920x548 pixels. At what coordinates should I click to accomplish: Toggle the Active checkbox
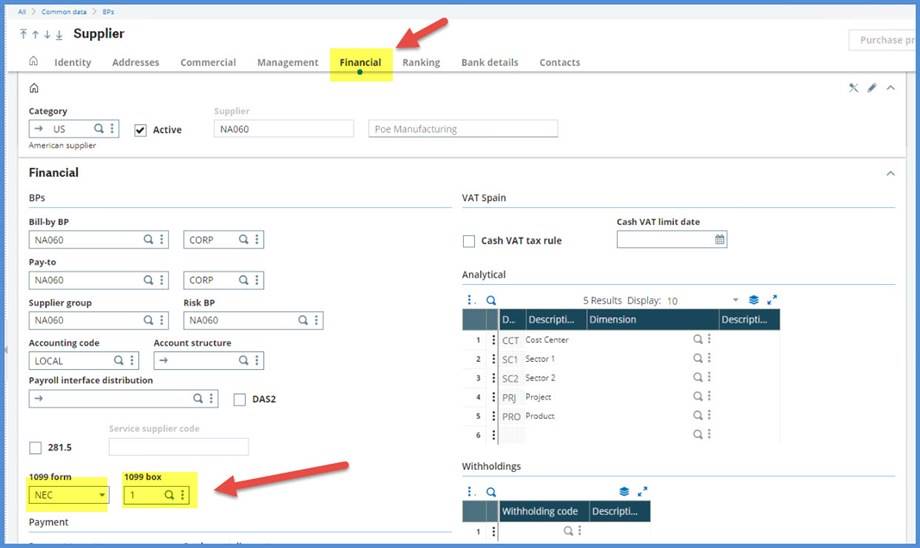[140, 130]
